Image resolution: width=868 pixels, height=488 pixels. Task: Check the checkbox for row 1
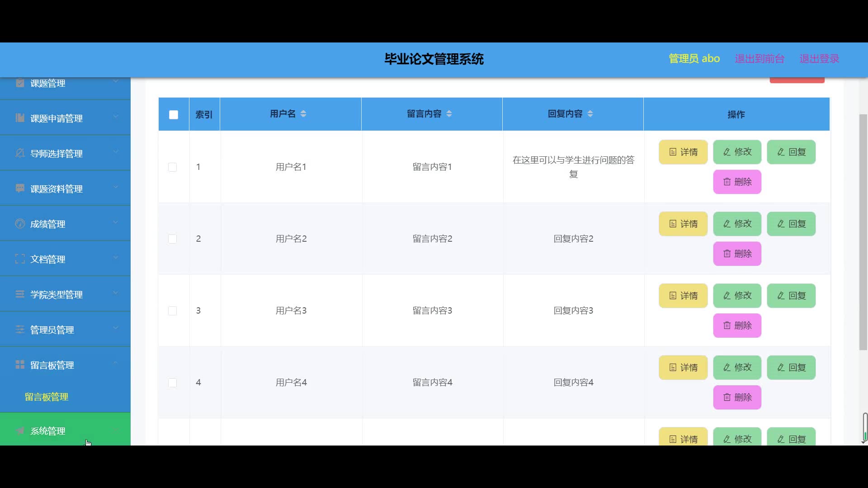point(172,167)
